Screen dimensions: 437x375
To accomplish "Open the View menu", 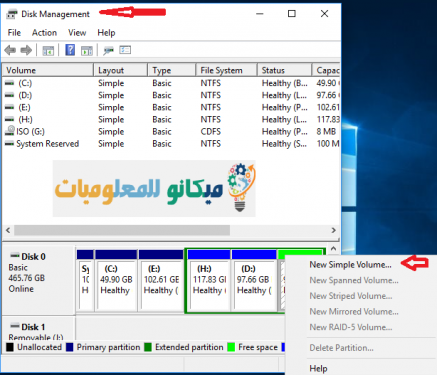I will coord(77,33).
